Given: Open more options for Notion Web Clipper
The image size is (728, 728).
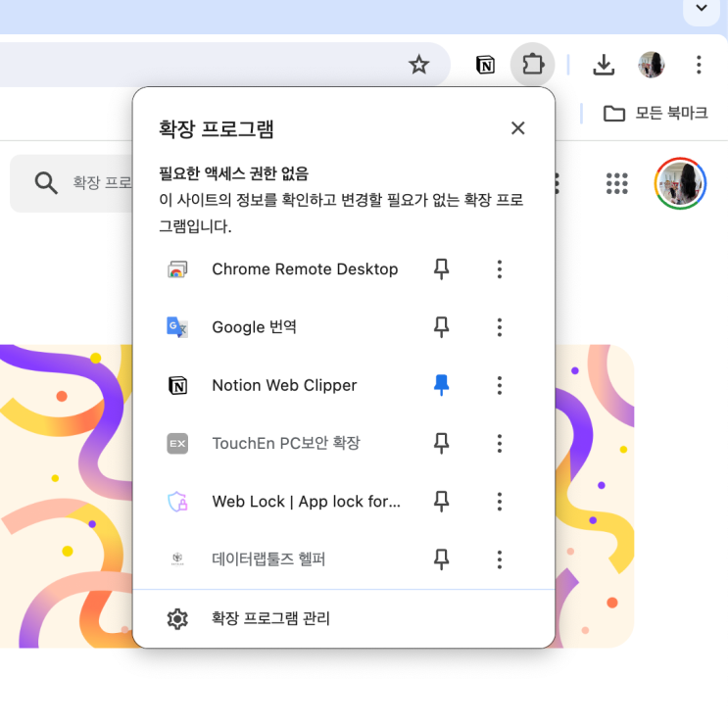Looking at the screenshot, I should coord(500,385).
